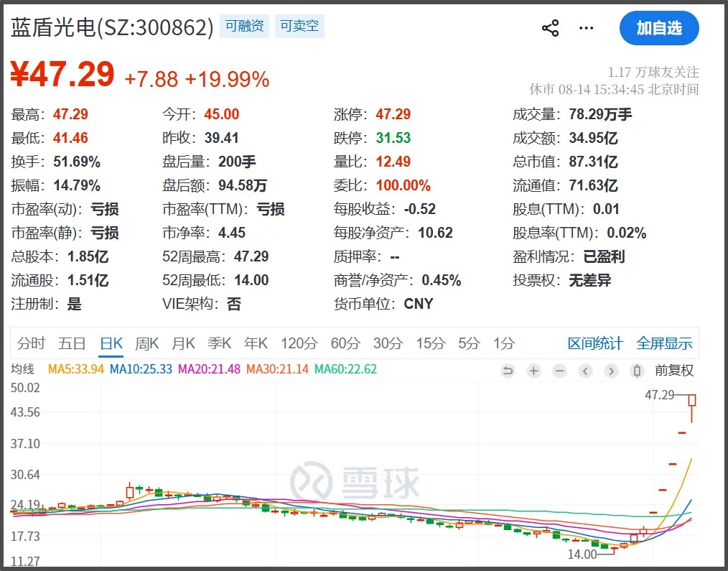Click the 盈利情况 value 已盈利
Screen dimensions: 728x571
(x=604, y=256)
